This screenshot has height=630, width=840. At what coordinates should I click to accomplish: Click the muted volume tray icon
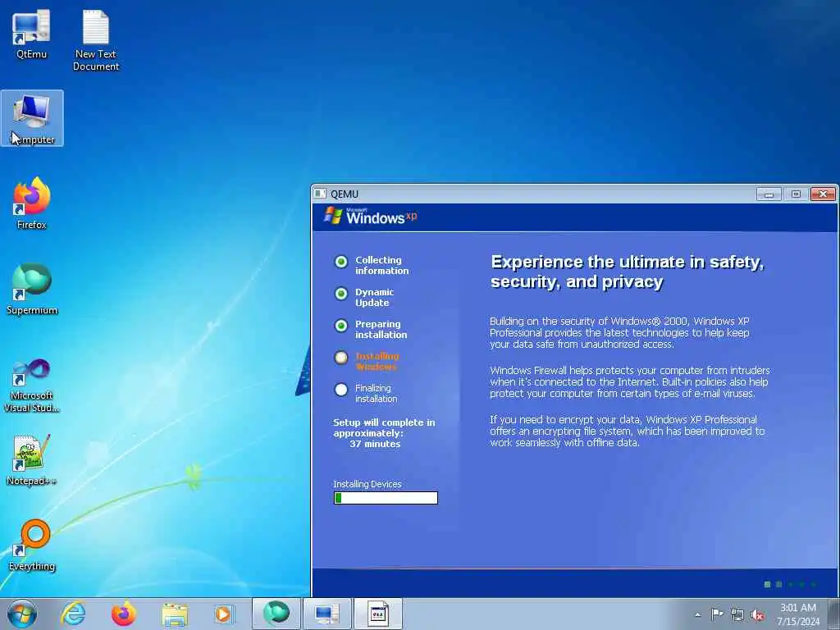click(x=757, y=615)
